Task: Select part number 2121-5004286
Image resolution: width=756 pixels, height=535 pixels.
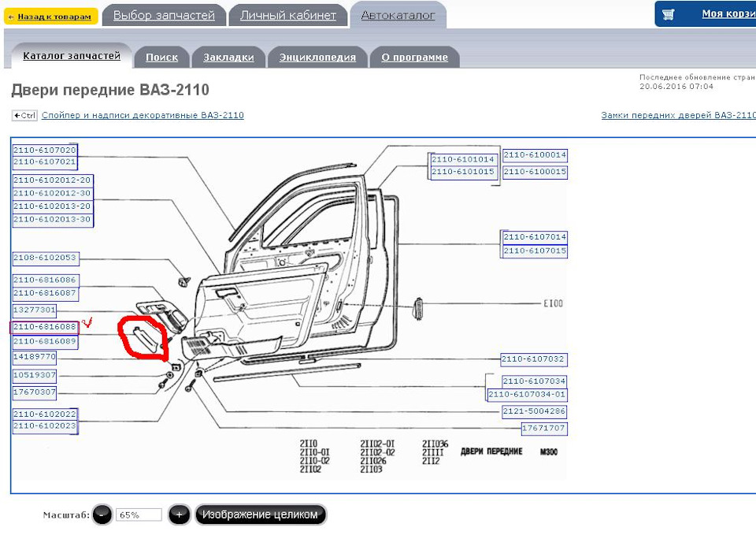Action: (534, 411)
